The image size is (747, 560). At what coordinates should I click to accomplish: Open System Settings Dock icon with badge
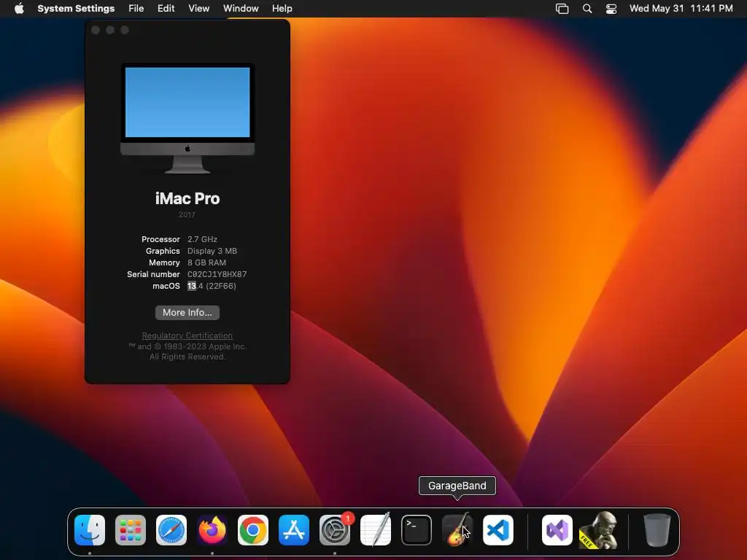click(335, 530)
